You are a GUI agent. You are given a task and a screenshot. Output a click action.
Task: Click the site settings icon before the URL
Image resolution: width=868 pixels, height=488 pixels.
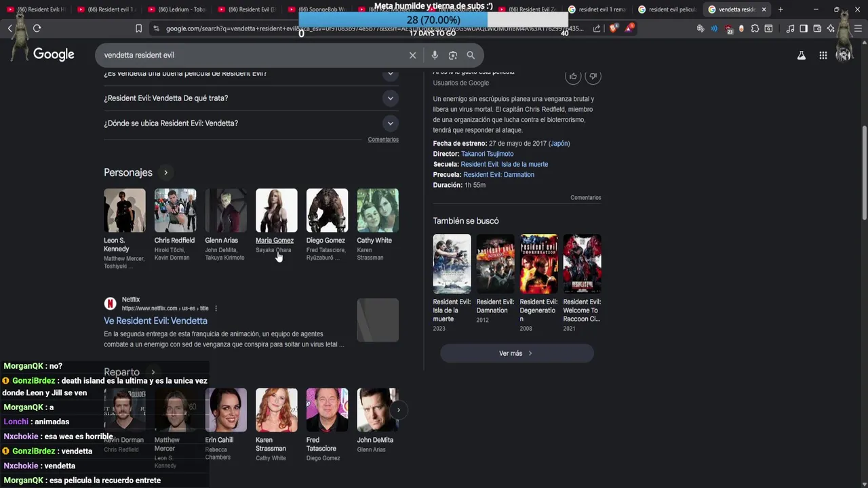click(156, 28)
